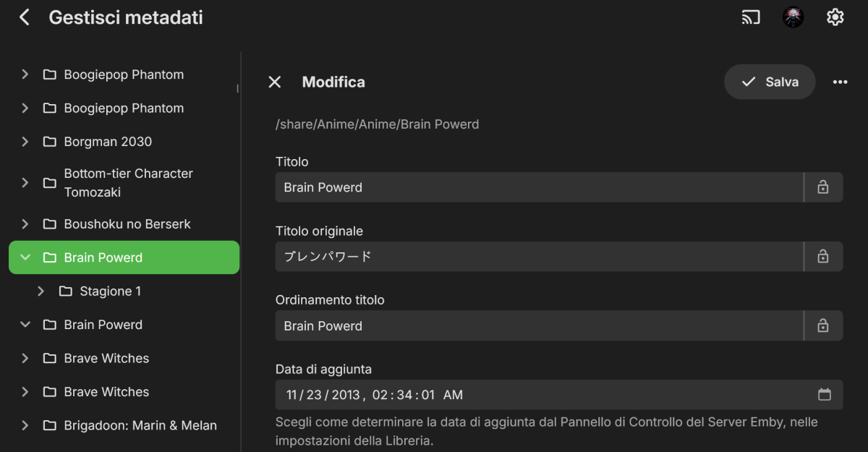Screen dimensions: 868x452
Task: Toggle the lock on Titolo originale field
Action: click(x=823, y=257)
